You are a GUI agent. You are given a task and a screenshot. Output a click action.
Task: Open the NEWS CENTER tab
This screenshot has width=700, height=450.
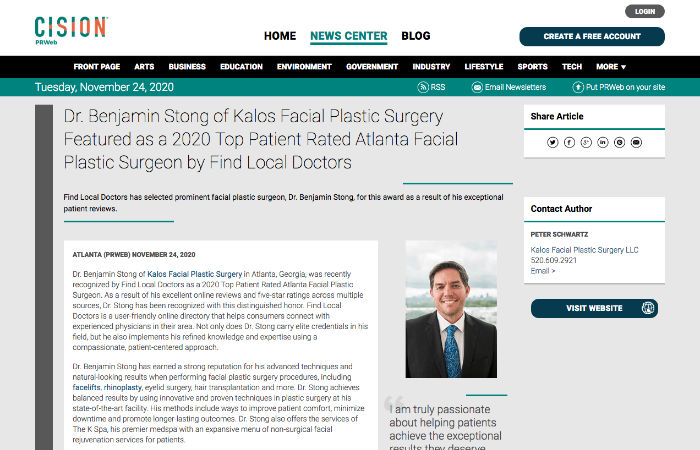click(x=349, y=36)
